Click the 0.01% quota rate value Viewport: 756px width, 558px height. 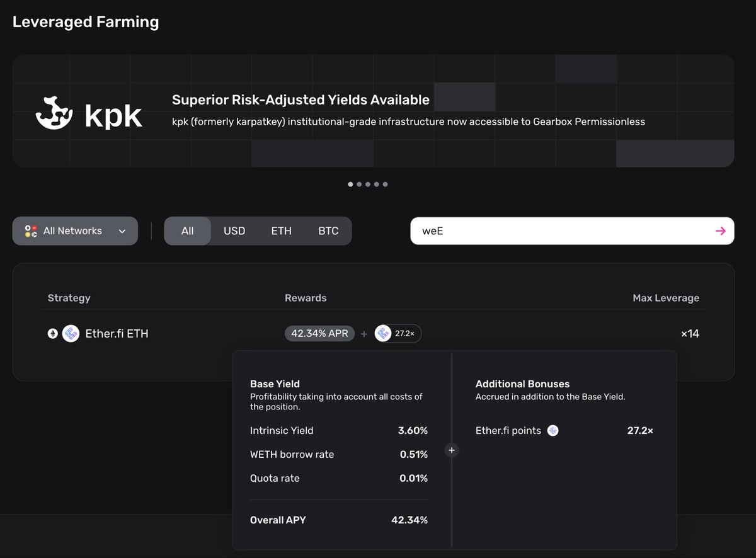tap(413, 479)
